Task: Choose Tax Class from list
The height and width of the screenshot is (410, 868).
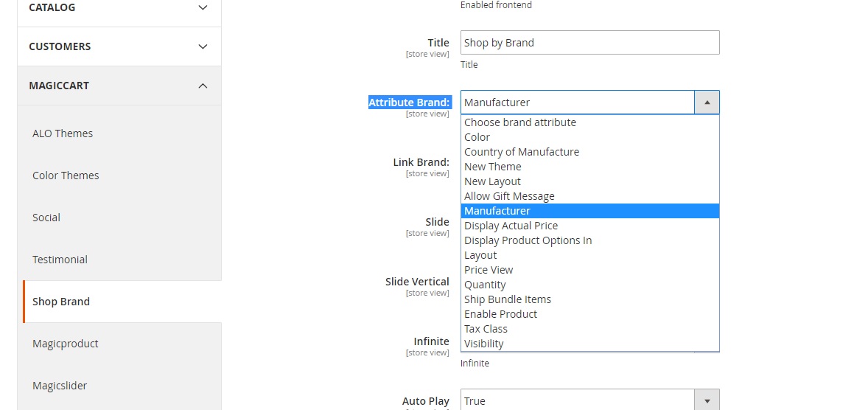Action: (486, 329)
